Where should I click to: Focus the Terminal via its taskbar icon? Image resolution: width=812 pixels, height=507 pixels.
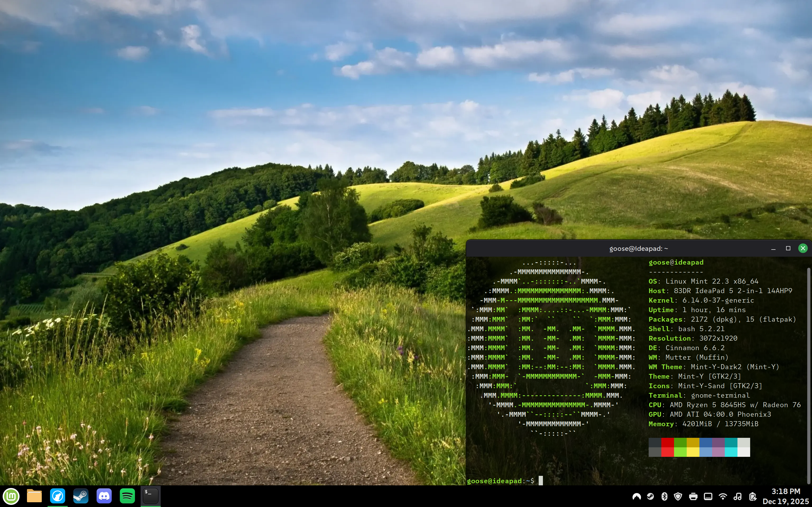click(x=150, y=496)
